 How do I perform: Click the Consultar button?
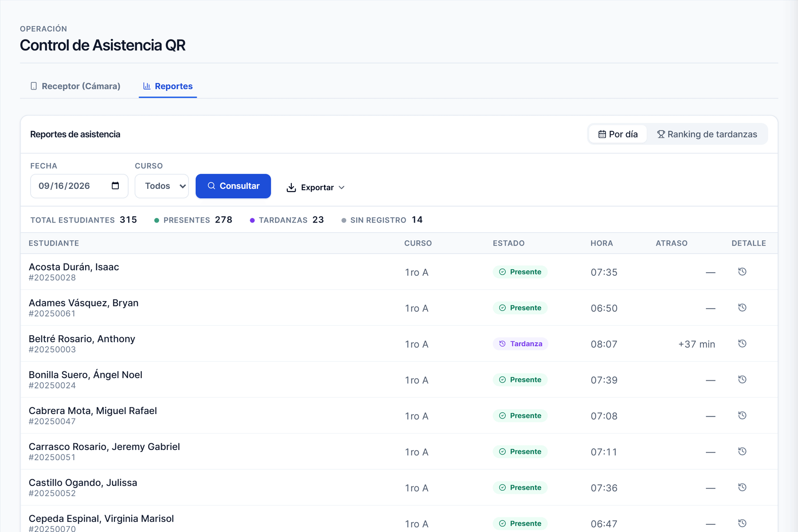[233, 186]
